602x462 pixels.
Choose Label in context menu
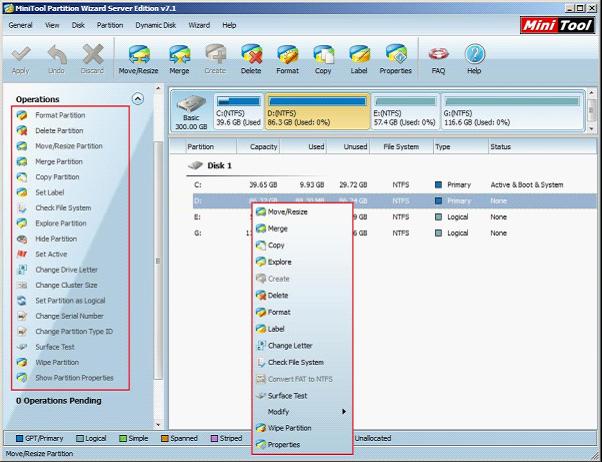(303, 329)
